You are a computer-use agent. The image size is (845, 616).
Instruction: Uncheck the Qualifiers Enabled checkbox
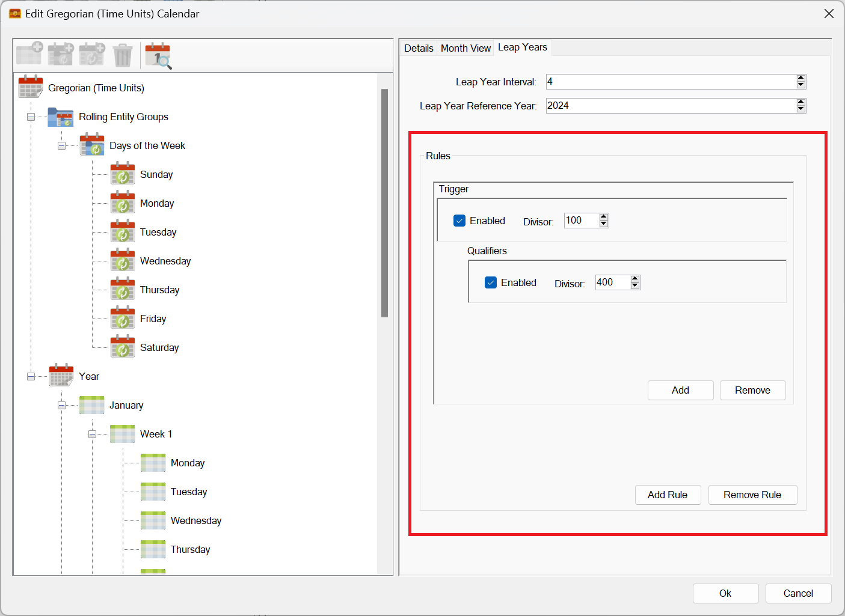point(491,282)
